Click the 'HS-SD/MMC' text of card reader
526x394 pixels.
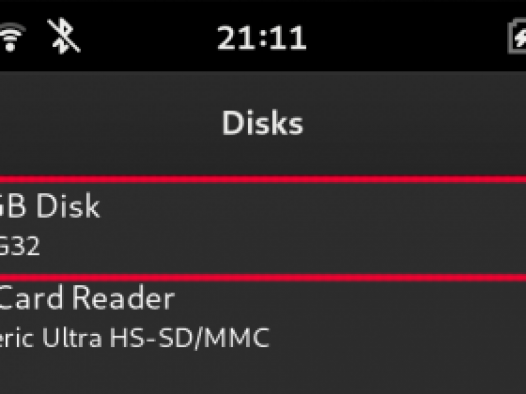tap(190, 338)
